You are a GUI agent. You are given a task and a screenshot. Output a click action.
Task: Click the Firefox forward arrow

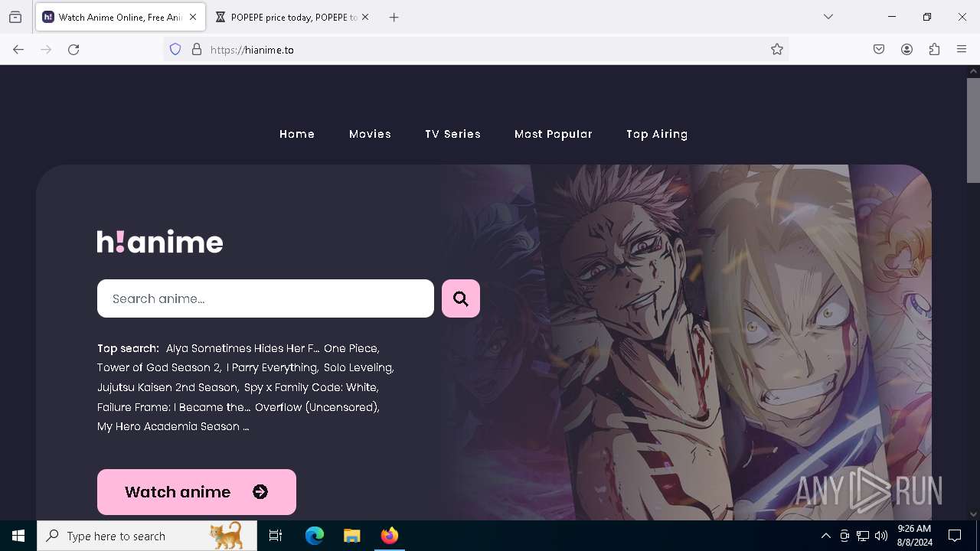[x=46, y=50]
